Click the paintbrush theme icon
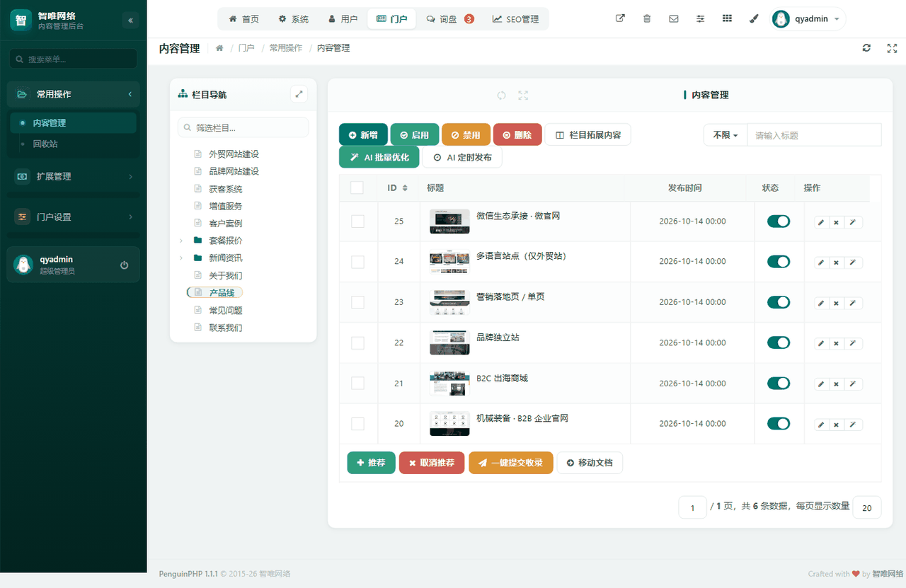Image resolution: width=906 pixels, height=588 pixels. pos(754,19)
